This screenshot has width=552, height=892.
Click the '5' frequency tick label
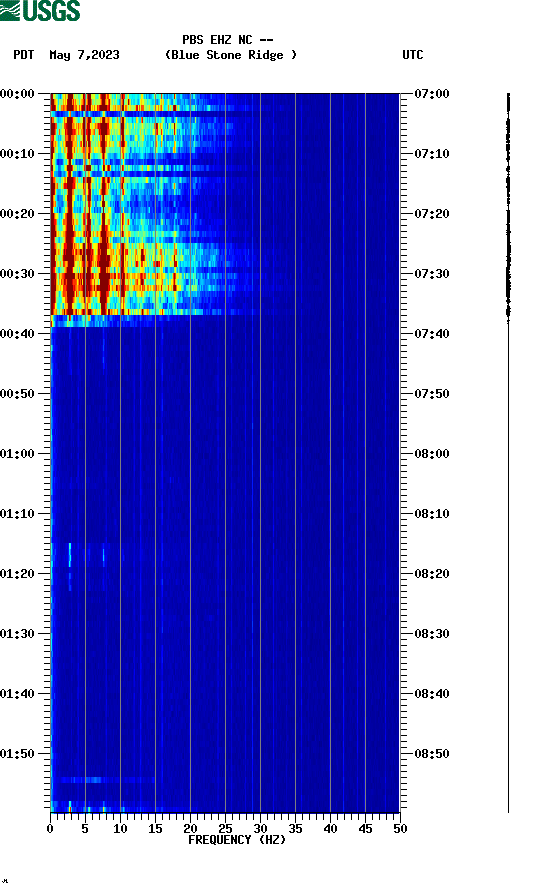click(85, 828)
